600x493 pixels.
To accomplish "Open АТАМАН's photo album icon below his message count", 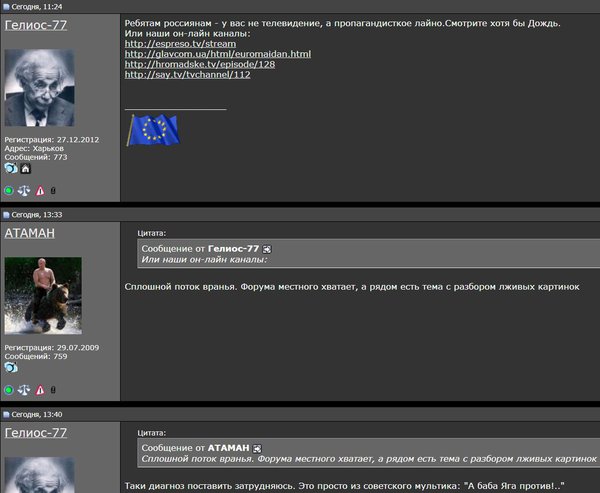I will 11,367.
